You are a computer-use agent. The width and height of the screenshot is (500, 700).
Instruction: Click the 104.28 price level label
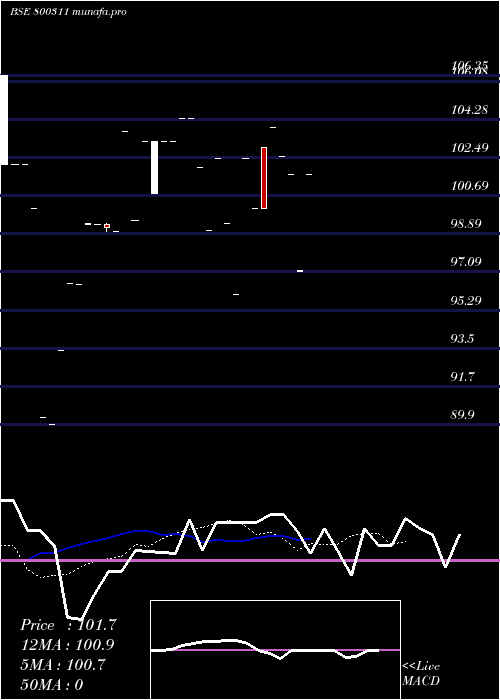469,109
